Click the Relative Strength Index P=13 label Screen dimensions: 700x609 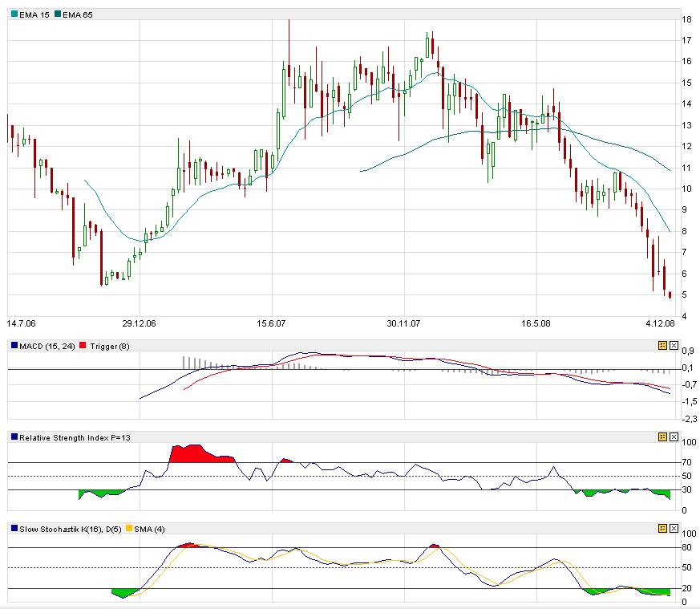click(x=75, y=438)
